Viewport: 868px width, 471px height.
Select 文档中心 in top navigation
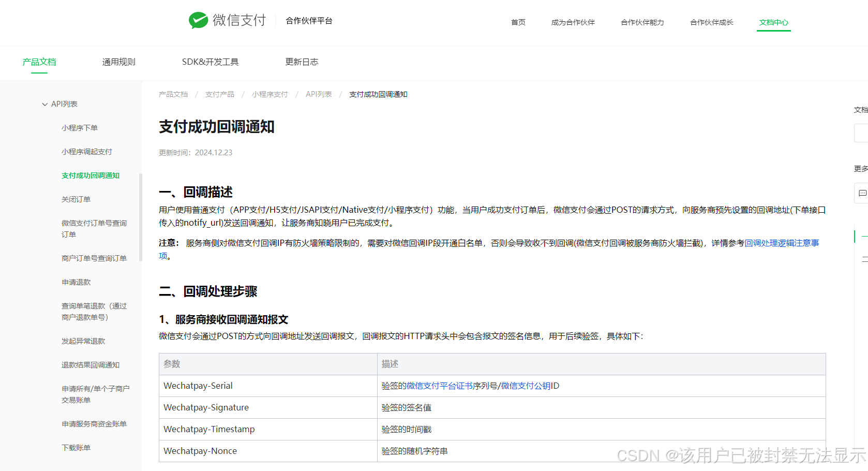(x=773, y=22)
